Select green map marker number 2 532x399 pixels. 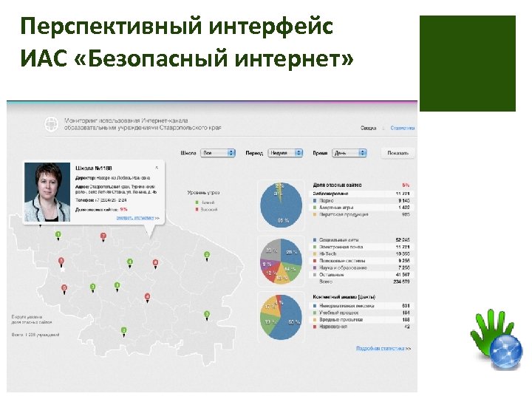(x=207, y=256)
